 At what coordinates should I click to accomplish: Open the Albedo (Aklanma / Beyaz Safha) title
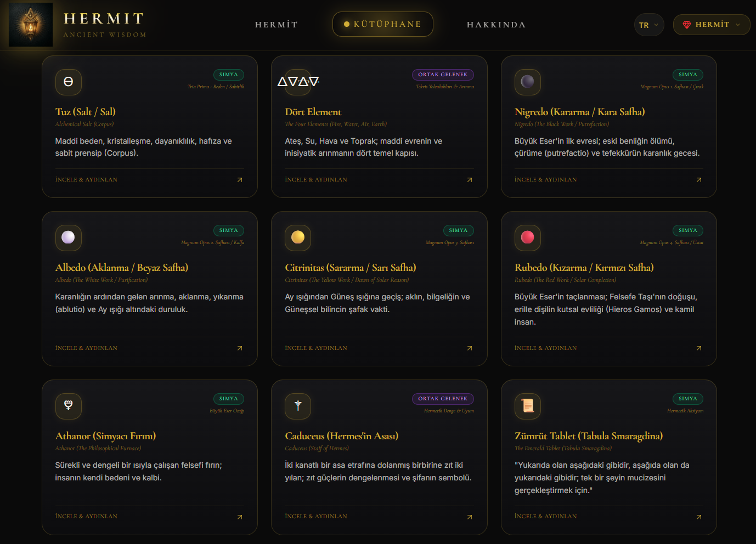click(x=122, y=268)
